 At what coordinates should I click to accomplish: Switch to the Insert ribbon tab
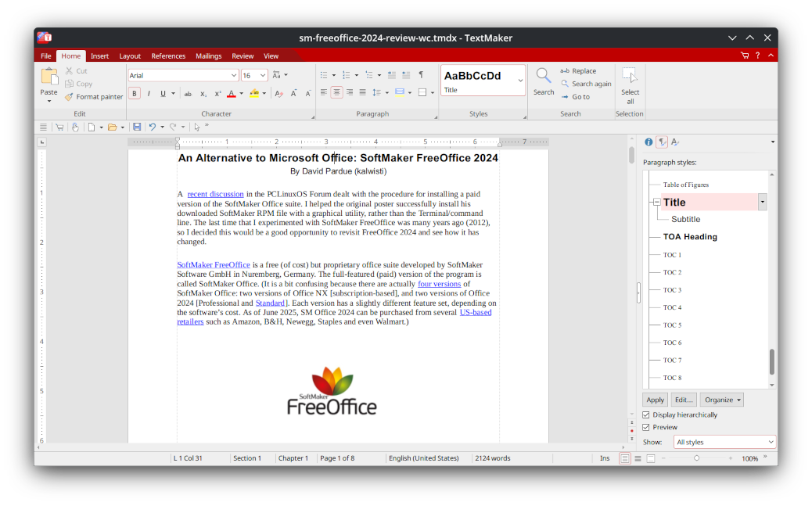[x=99, y=56]
